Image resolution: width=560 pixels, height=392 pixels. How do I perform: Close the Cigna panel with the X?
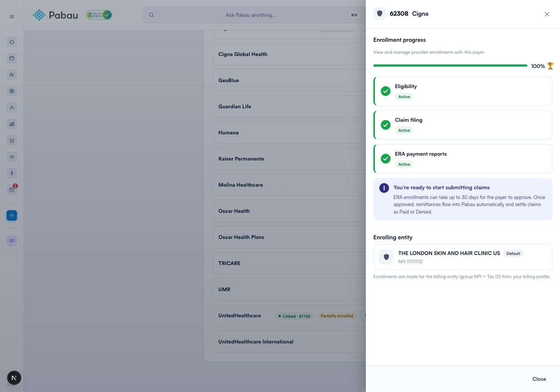pos(547,14)
